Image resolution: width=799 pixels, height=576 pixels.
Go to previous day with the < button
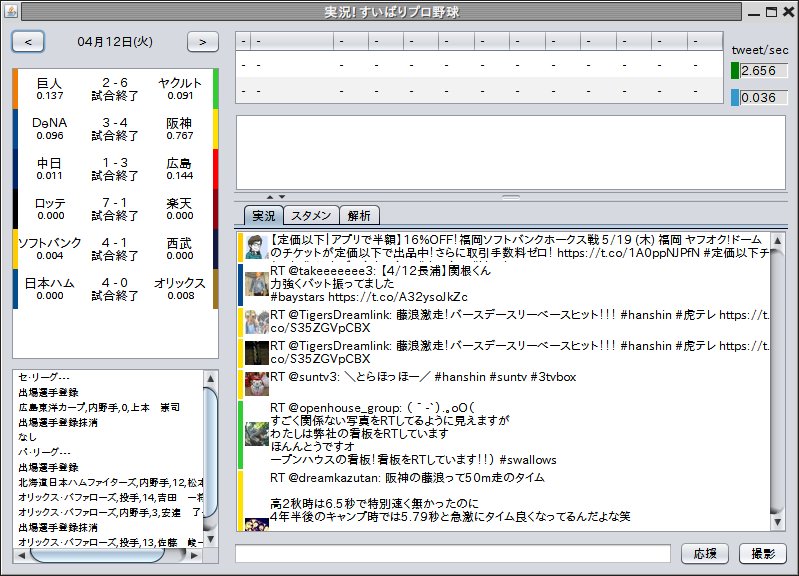[28, 42]
